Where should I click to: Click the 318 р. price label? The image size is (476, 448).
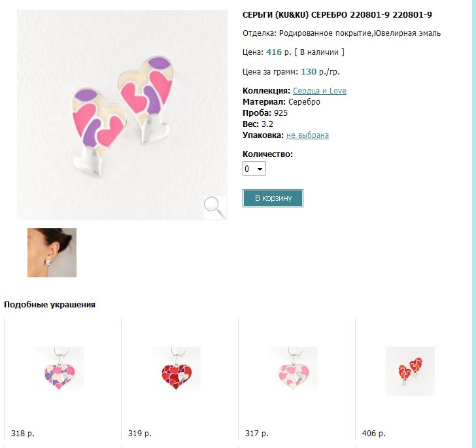click(23, 434)
